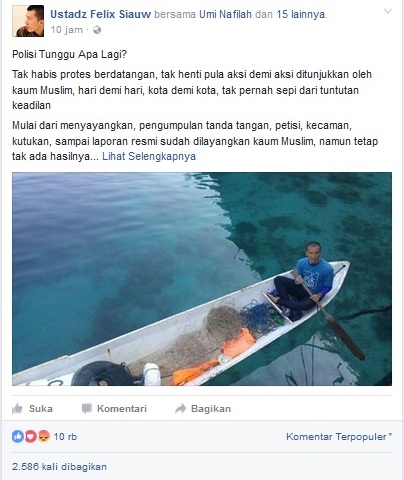Click the Suka button label
Image resolution: width=404 pixels, height=480 pixels.
pos(41,409)
